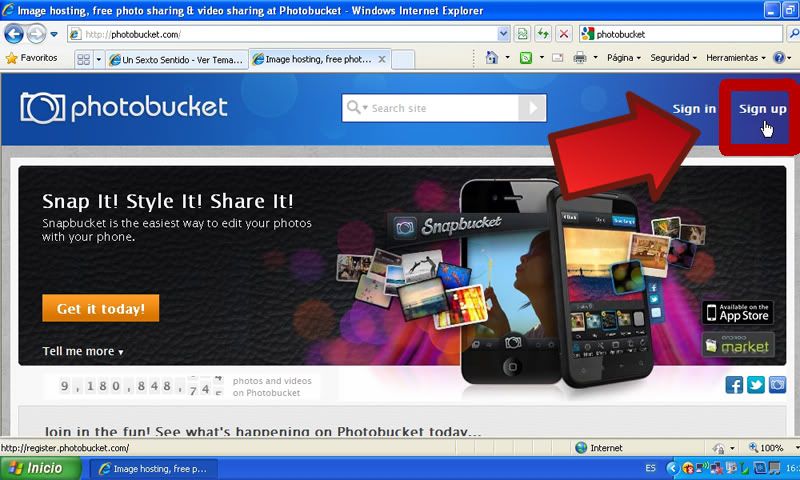This screenshot has height=480, width=800.
Task: Click the search go arrow button
Action: (532, 108)
